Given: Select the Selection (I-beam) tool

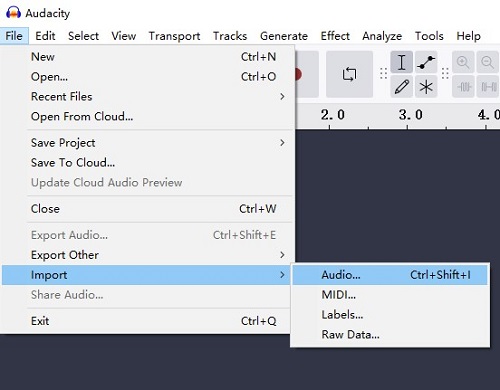Looking at the screenshot, I should tap(402, 62).
